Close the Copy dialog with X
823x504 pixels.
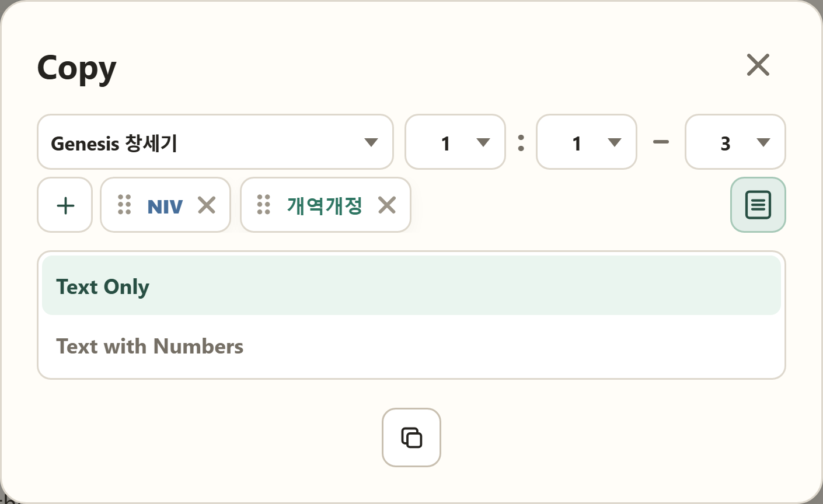tap(758, 65)
